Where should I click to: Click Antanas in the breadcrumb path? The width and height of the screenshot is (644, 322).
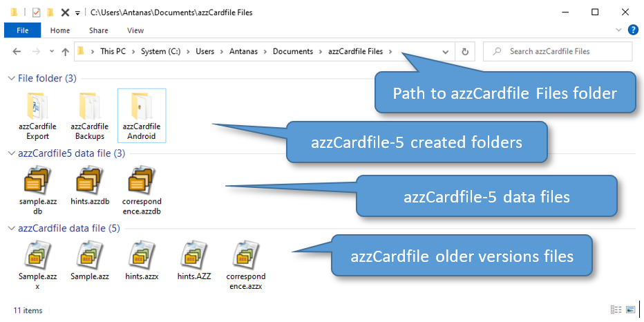click(x=244, y=51)
